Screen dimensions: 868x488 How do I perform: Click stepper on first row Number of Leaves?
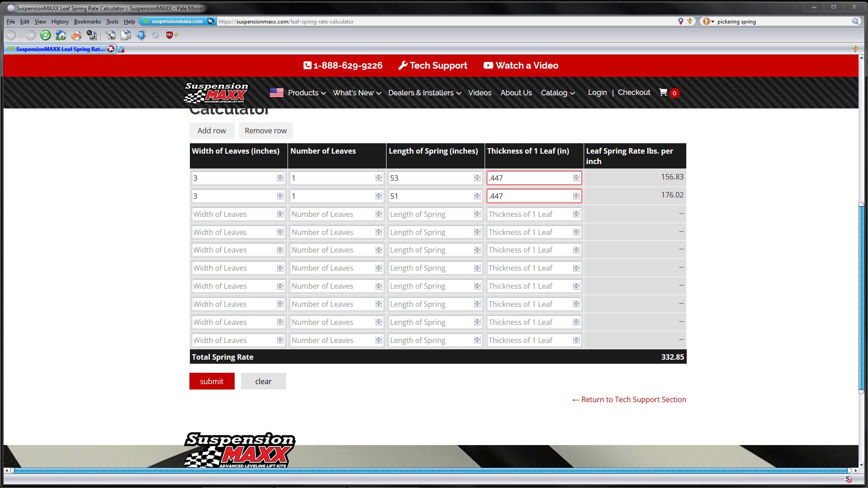point(379,178)
